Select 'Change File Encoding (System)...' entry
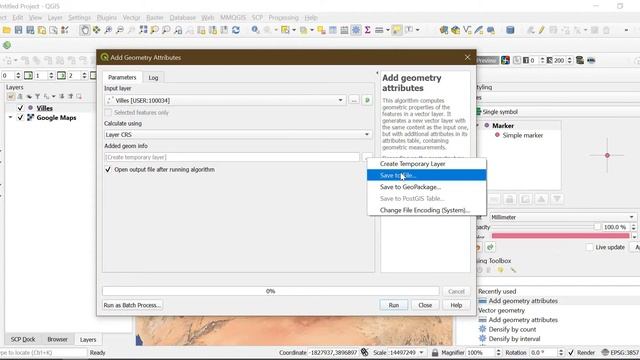The height and width of the screenshot is (360, 640). coord(427,210)
